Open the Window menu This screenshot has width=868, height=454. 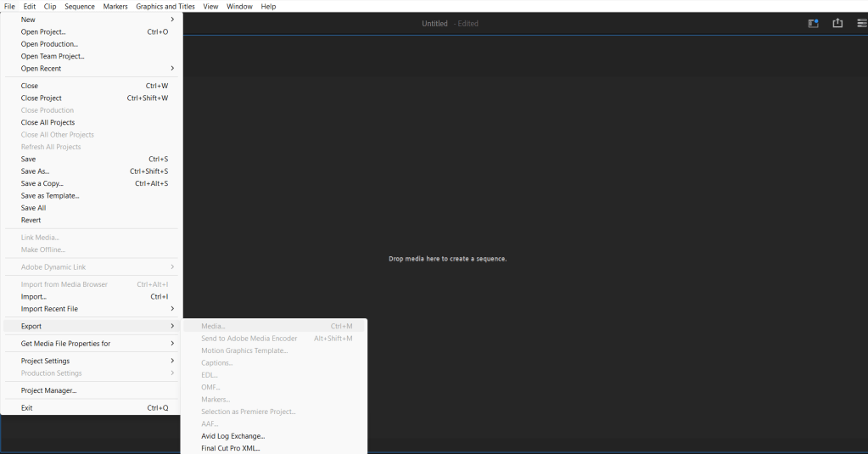coord(239,6)
